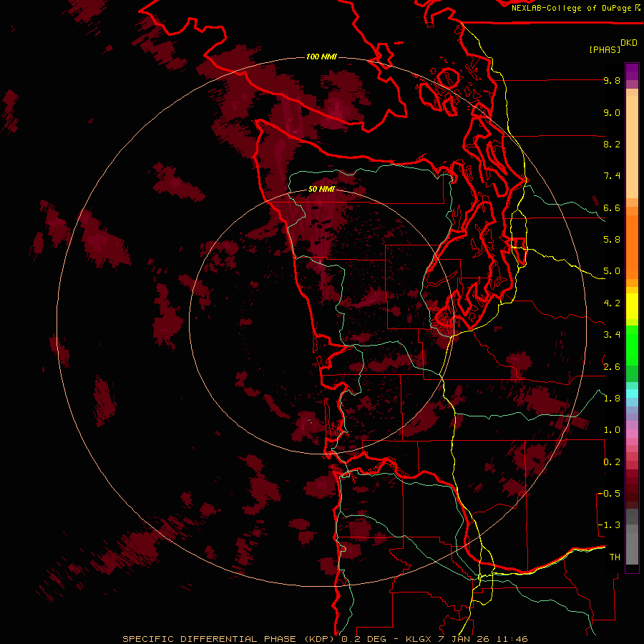
Task: Click the [PHAS] label above the color bar
Action: pos(605,50)
